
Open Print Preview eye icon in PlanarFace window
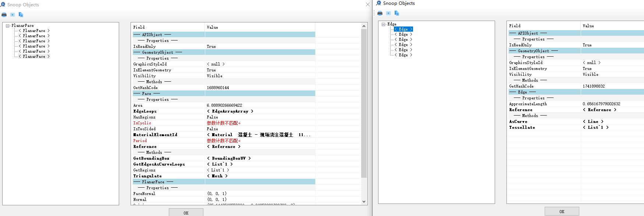pos(13,15)
